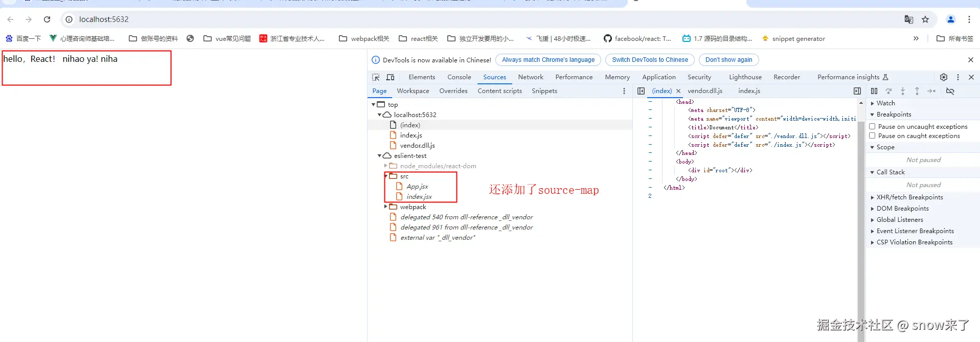Click the step over icon
980x342 pixels.
point(888,91)
